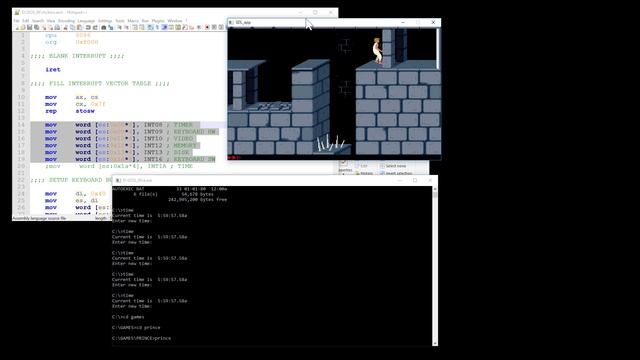Screen dimensions: 640x360
Task: Click 'Invert selection' in the File Explorer ribbon
Action: 395,173
